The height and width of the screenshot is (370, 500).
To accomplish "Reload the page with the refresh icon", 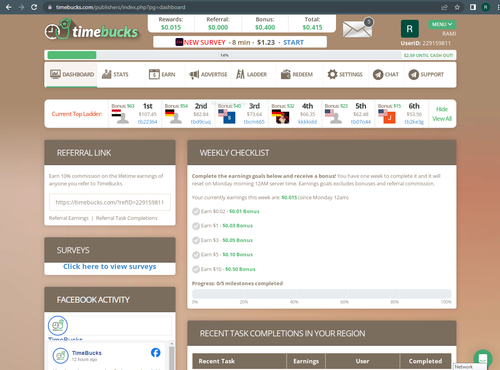I will tap(34, 7).
